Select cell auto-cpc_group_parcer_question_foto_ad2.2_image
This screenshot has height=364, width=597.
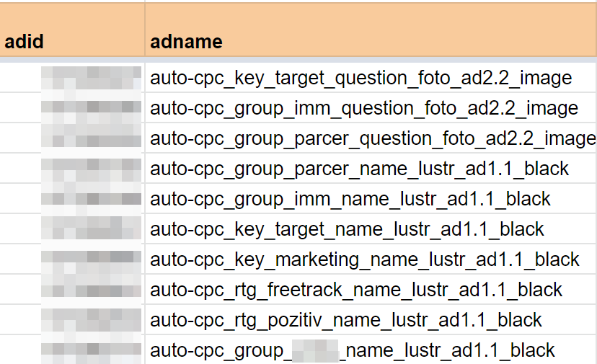(372, 138)
